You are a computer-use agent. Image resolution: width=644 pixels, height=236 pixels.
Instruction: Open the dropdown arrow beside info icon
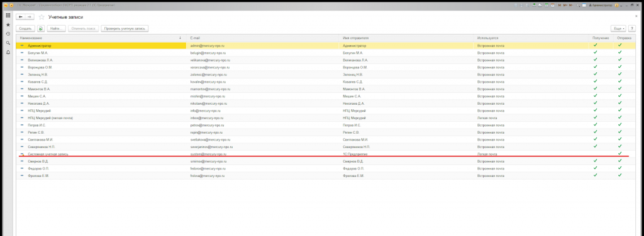(x=621, y=6)
